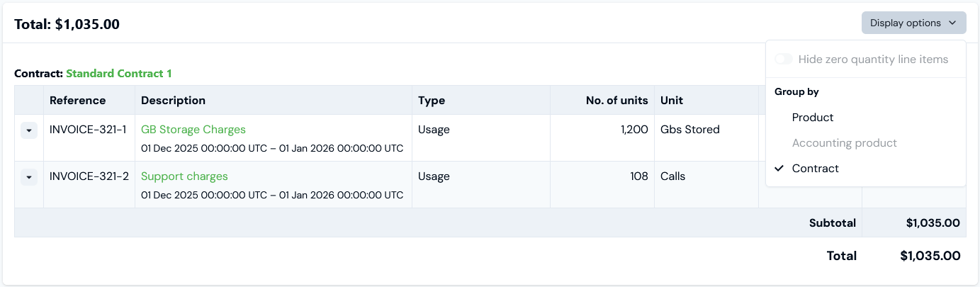Select Accounting product grouping option
This screenshot has height=287, width=980.
click(845, 142)
